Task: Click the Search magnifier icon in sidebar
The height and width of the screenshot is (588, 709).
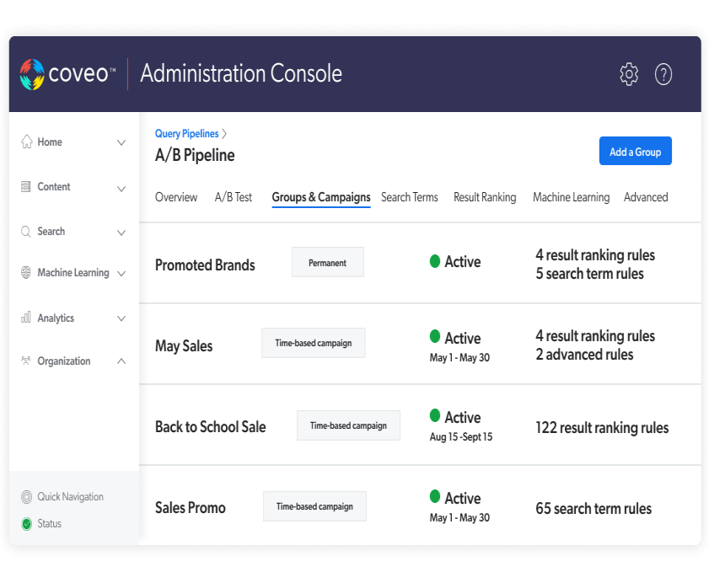Action: point(27,232)
